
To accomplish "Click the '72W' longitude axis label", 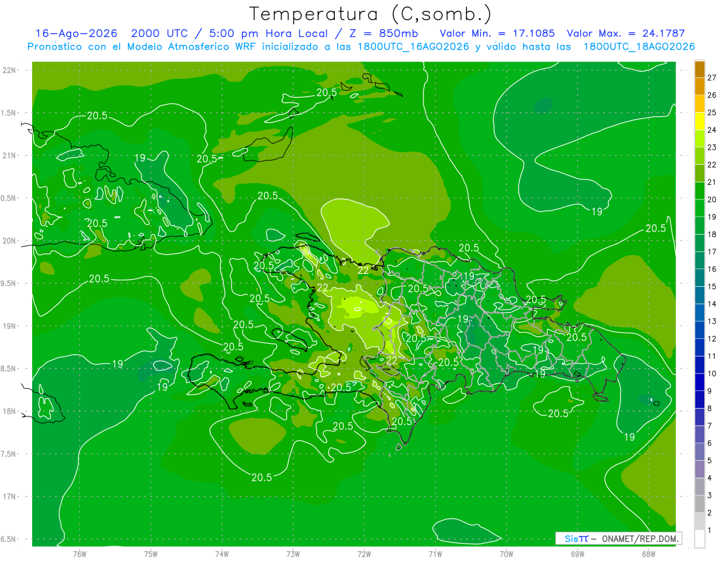I will click(364, 554).
